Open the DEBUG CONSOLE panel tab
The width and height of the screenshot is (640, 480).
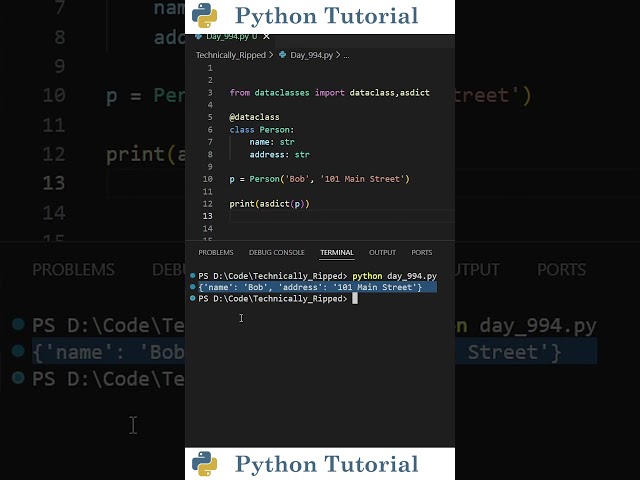[277, 252]
